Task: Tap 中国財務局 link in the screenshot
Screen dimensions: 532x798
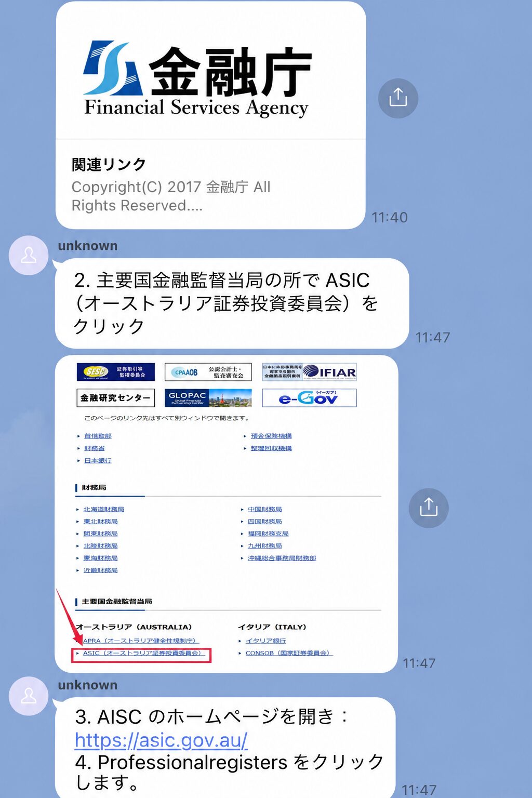Action: point(265,510)
